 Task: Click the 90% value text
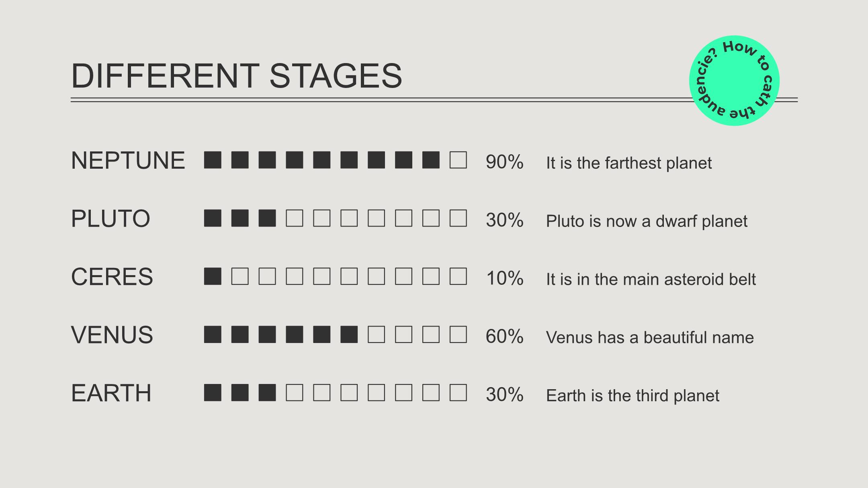pos(504,162)
